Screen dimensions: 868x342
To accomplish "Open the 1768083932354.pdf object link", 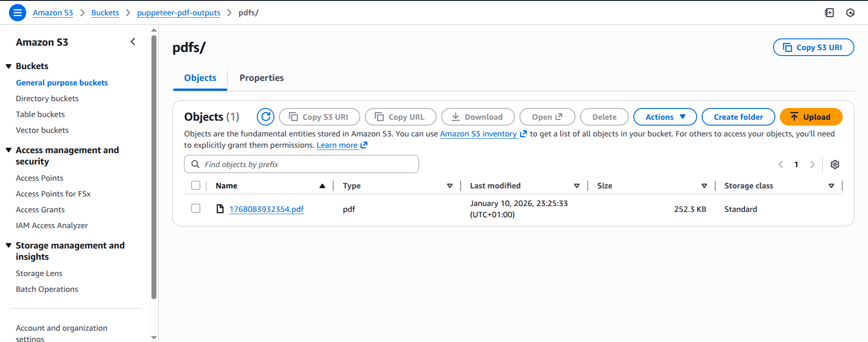I will (266, 209).
